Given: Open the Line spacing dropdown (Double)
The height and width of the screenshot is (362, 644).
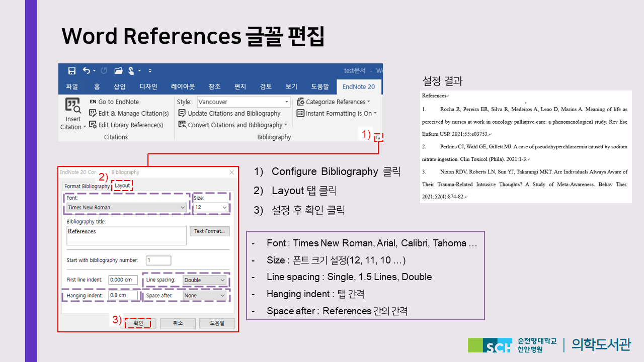Looking at the screenshot, I should [x=205, y=280].
